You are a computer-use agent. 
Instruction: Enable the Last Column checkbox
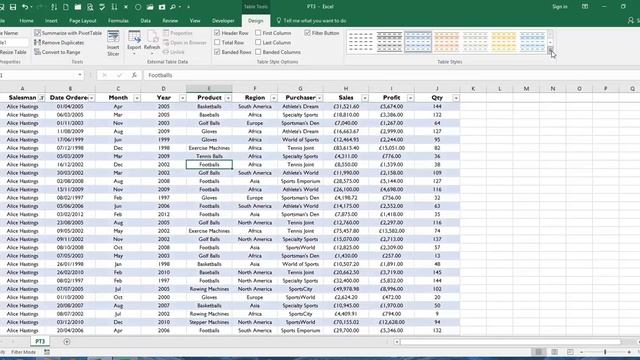coord(258,42)
